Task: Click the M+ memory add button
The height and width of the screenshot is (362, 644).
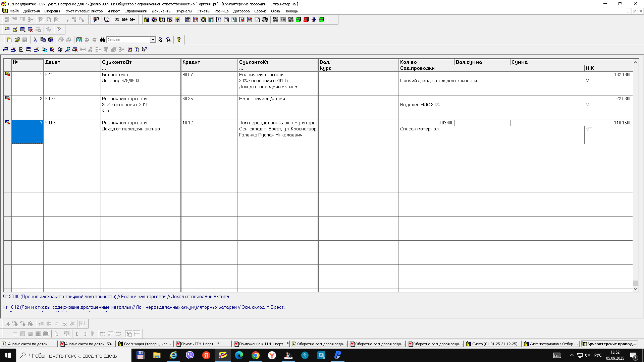Action: tap(124, 20)
